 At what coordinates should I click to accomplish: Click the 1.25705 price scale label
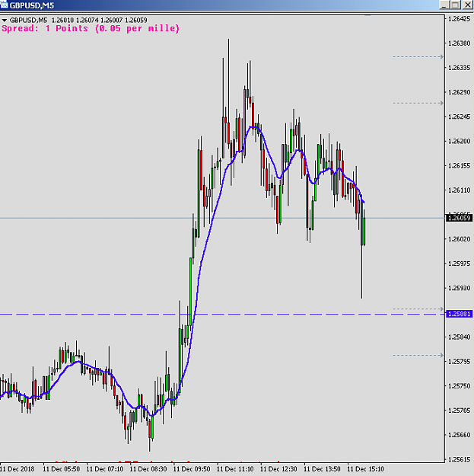tap(459, 411)
